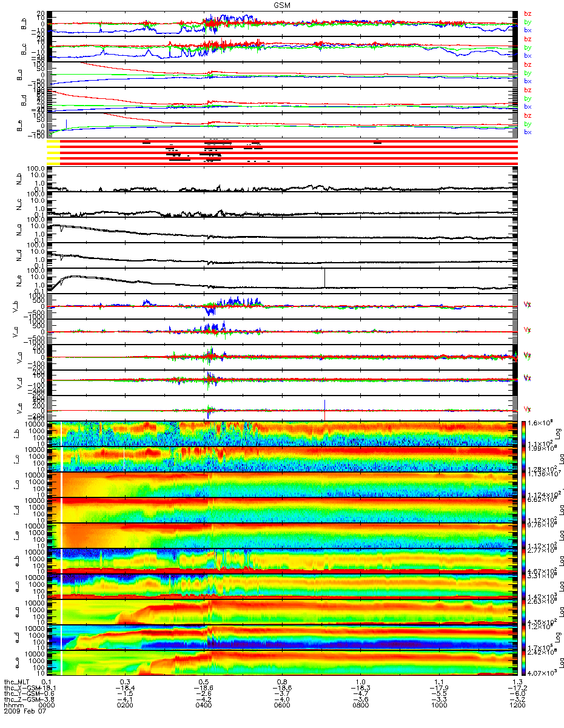Click the i_a ion spectrogram label
This screenshot has height=728, width=564.
point(17,485)
